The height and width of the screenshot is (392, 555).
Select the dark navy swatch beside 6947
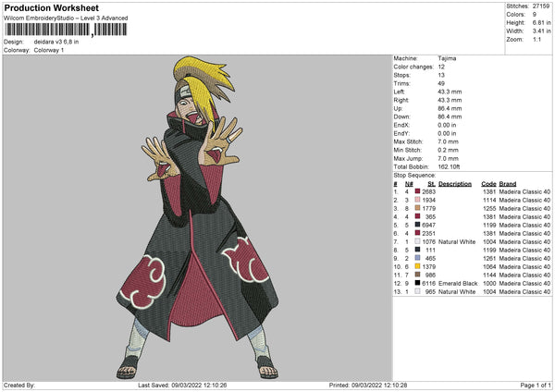click(x=418, y=225)
